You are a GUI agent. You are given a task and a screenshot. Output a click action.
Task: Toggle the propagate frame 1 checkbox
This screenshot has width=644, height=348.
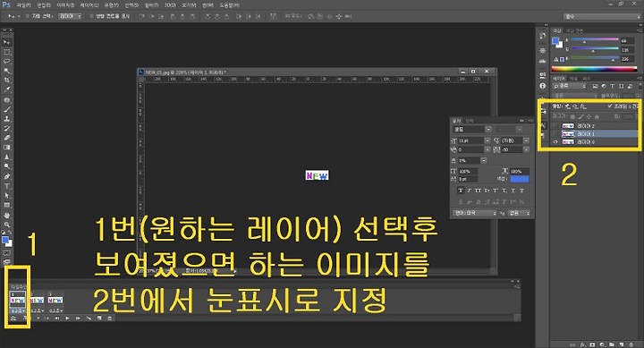tap(609, 106)
